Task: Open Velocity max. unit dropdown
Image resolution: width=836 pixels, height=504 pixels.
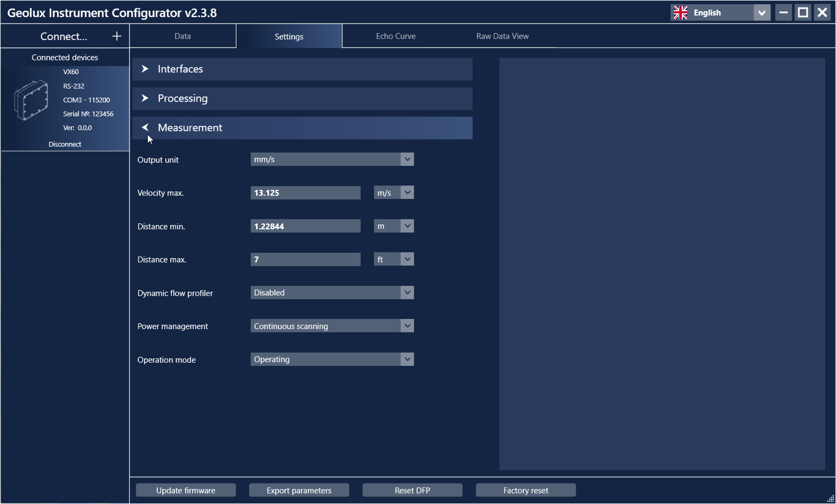Action: [x=407, y=193]
